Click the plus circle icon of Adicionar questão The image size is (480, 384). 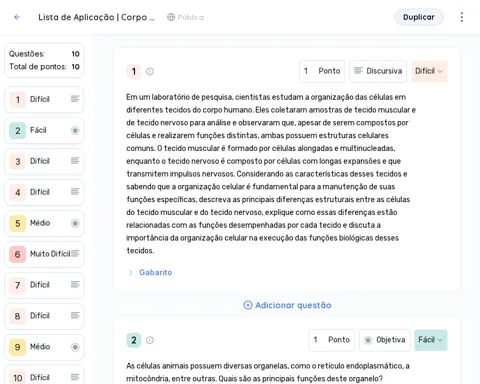click(x=248, y=305)
